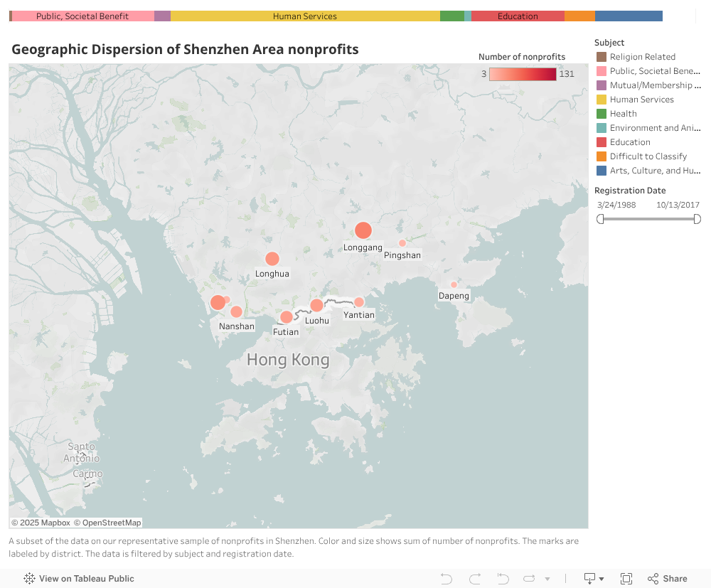Click the right Registration Date slider handle
Screen dimensions: 711x588
pos(697,219)
